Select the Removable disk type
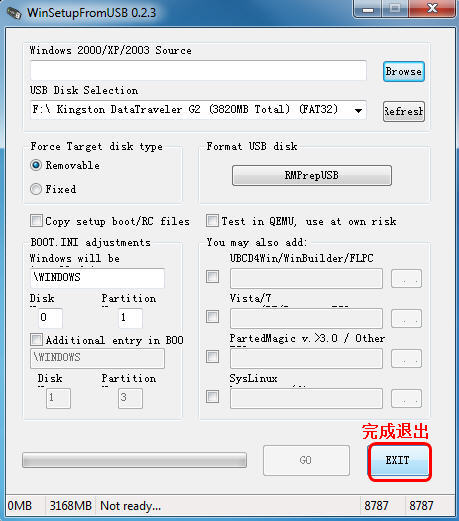Image resolution: width=459 pixels, height=521 pixels. point(36,165)
